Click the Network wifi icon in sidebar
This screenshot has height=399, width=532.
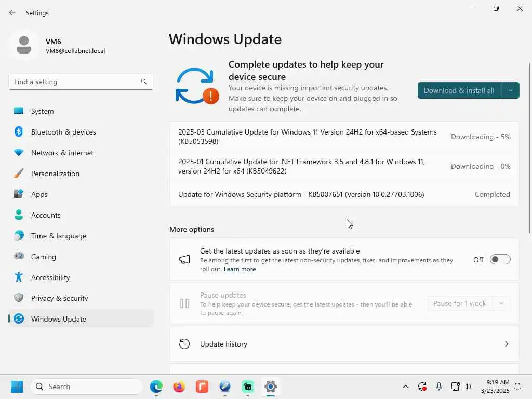pyautogui.click(x=19, y=152)
